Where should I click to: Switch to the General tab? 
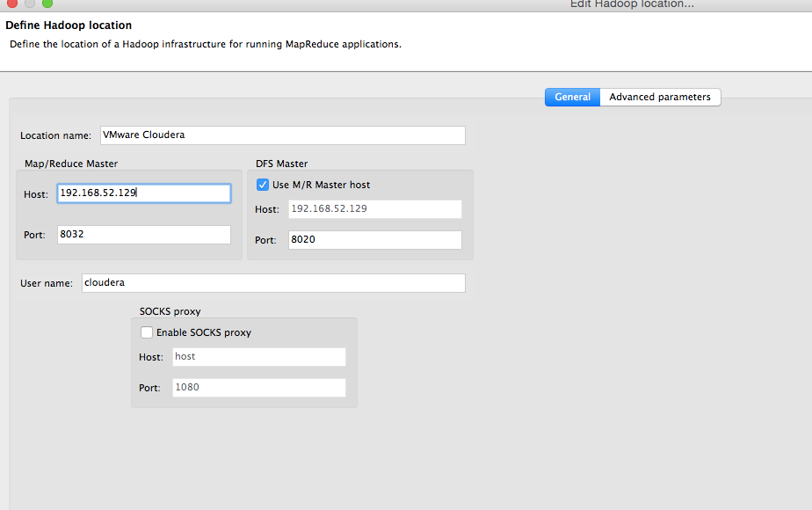tap(572, 97)
